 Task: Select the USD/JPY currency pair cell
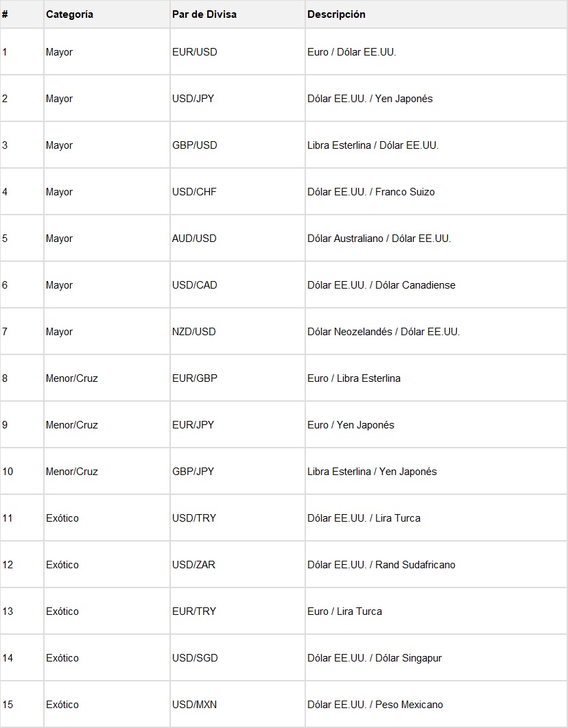[193, 99]
